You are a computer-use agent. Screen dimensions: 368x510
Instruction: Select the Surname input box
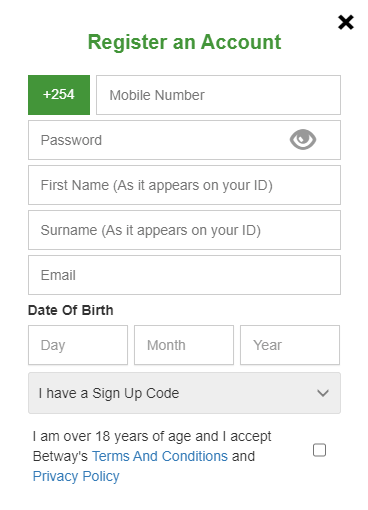(184, 230)
